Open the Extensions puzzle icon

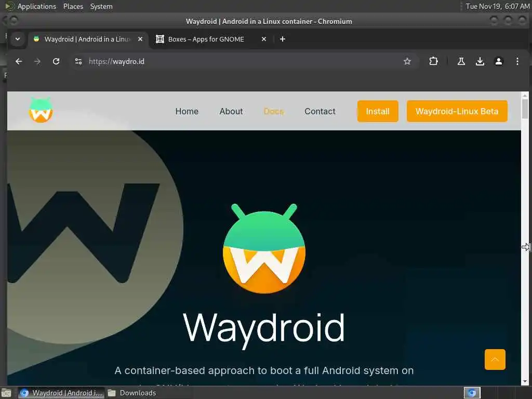click(433, 61)
